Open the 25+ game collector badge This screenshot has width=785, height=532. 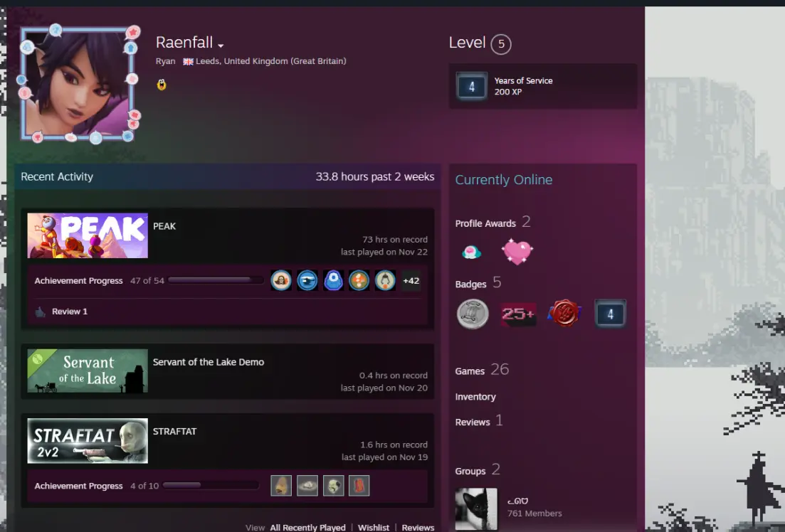click(518, 314)
